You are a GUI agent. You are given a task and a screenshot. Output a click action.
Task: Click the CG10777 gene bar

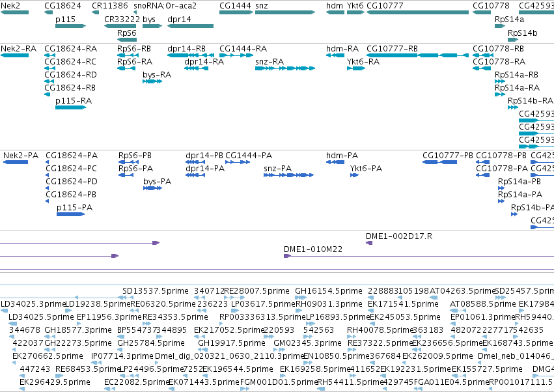[418, 12]
